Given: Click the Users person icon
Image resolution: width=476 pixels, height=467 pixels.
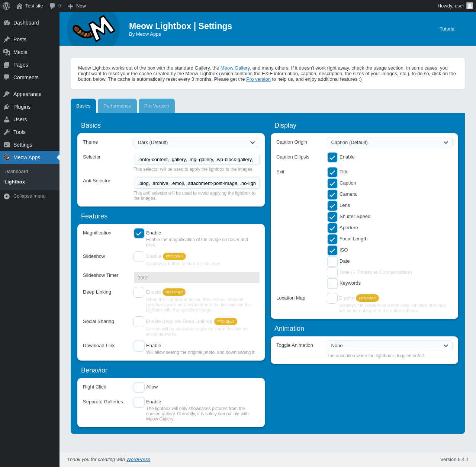Looking at the screenshot, I should tap(7, 119).
